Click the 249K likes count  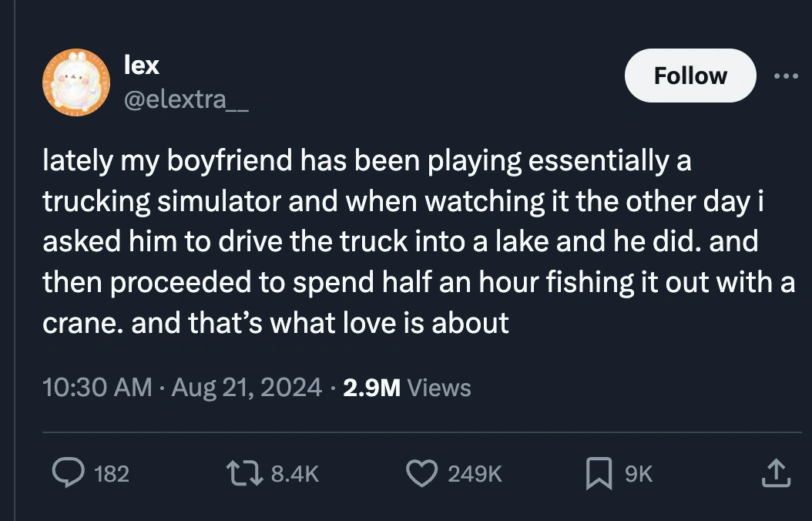click(x=475, y=474)
